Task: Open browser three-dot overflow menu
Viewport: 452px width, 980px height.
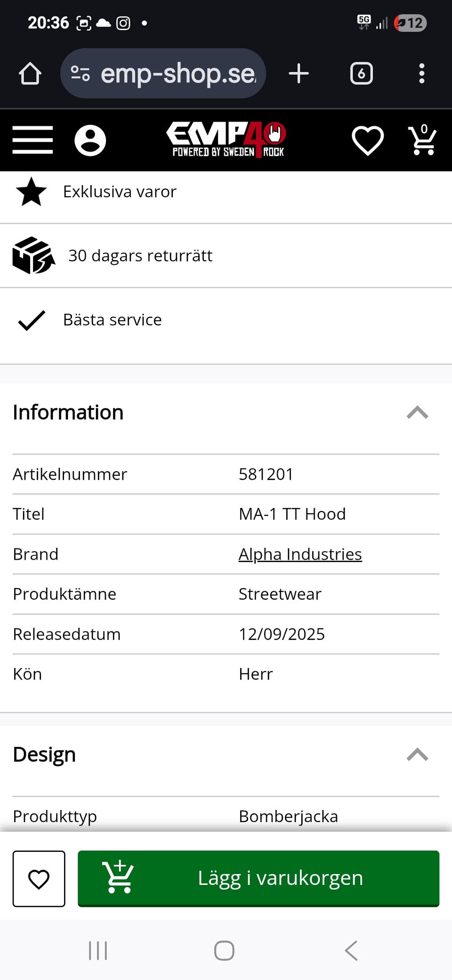Action: [421, 73]
